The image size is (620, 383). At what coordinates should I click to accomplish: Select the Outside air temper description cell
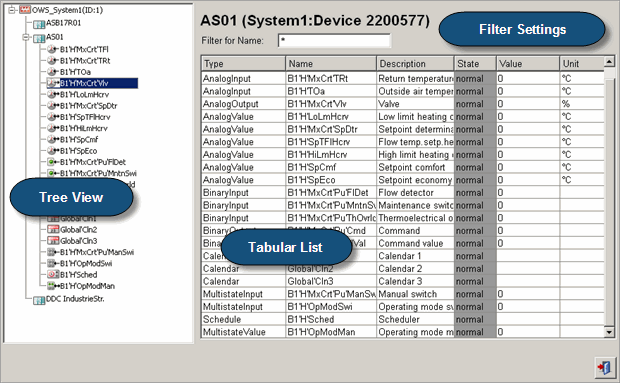coord(415,91)
